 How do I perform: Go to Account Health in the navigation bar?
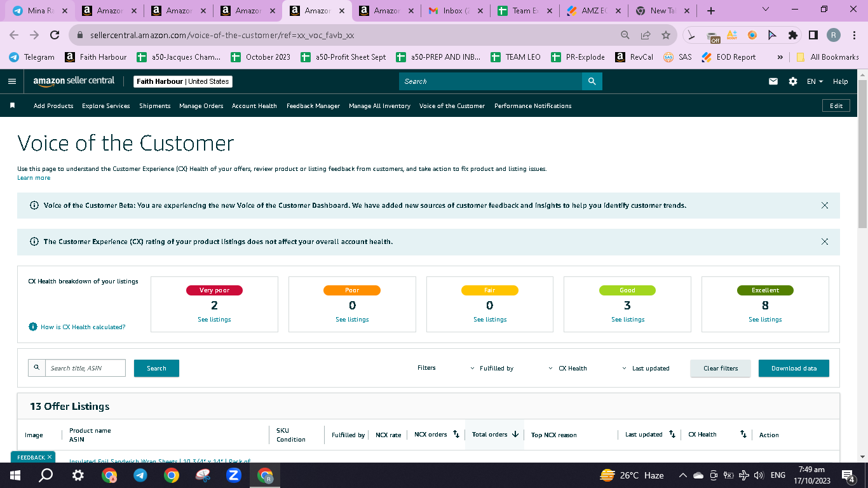pyautogui.click(x=254, y=106)
